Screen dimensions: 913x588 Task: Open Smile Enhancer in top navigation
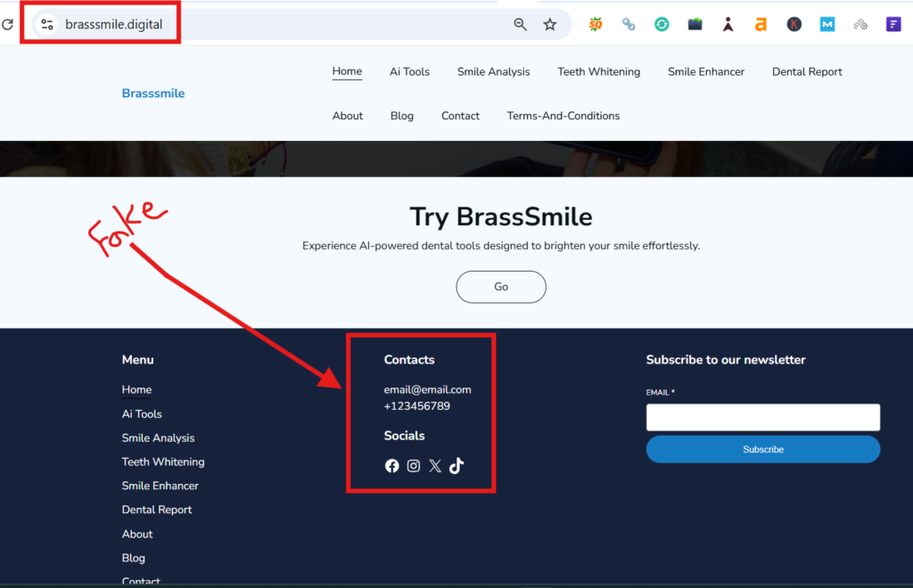[706, 71]
